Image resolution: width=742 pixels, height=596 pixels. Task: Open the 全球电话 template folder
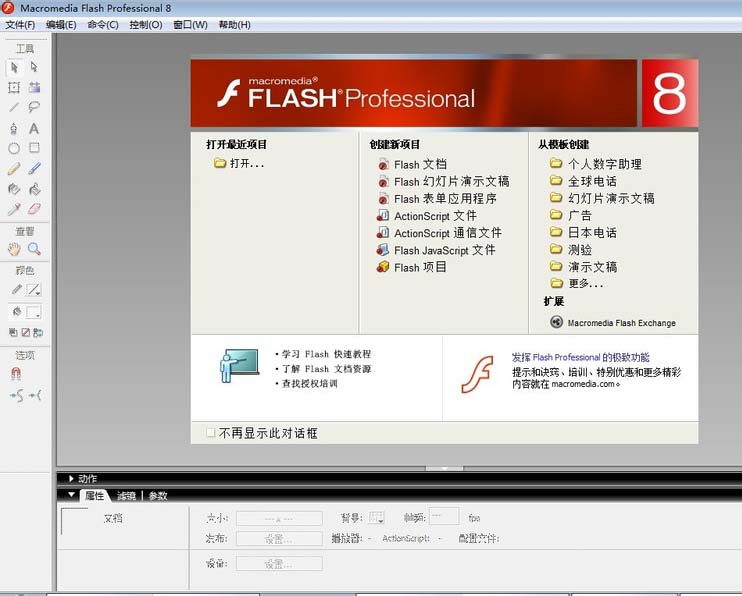click(x=583, y=181)
